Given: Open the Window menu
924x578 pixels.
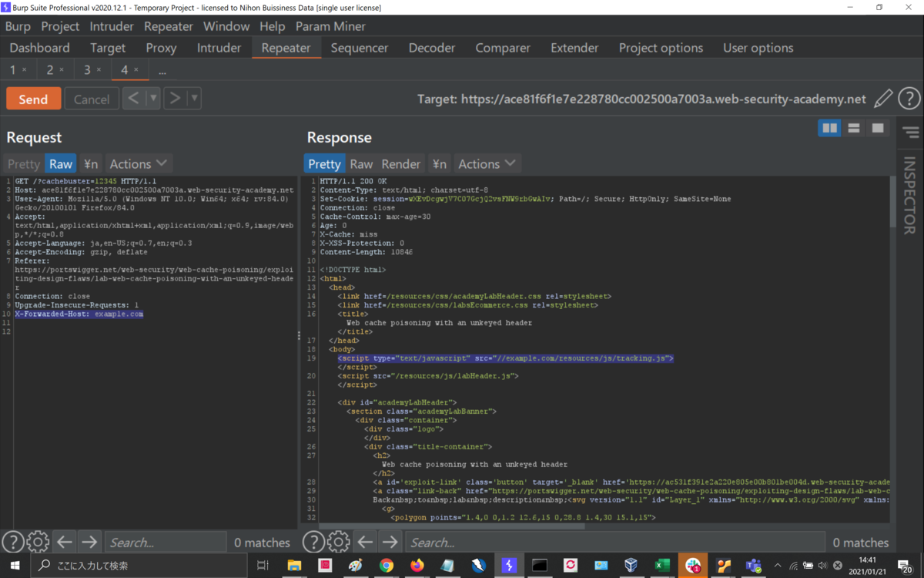Looking at the screenshot, I should 226,26.
